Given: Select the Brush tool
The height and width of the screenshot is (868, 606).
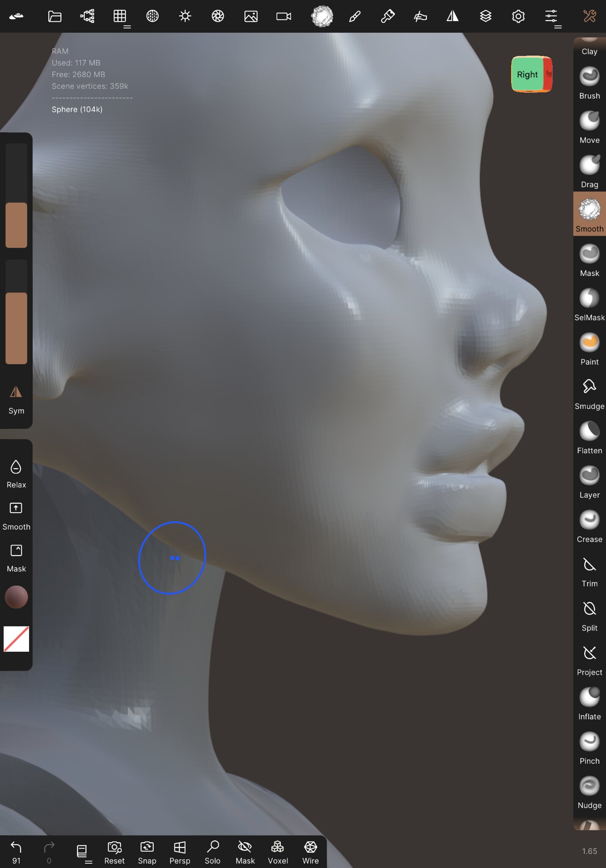Looking at the screenshot, I should click(x=589, y=83).
